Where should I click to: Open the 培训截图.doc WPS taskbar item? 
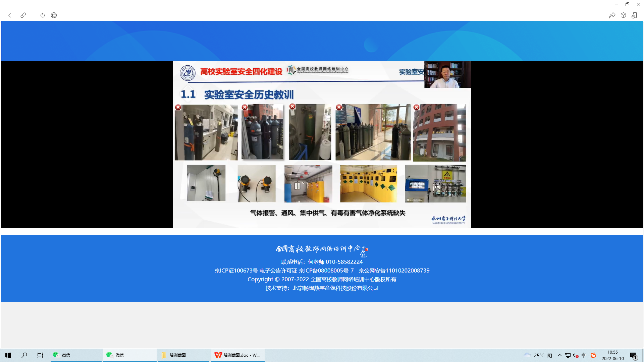coord(237,355)
